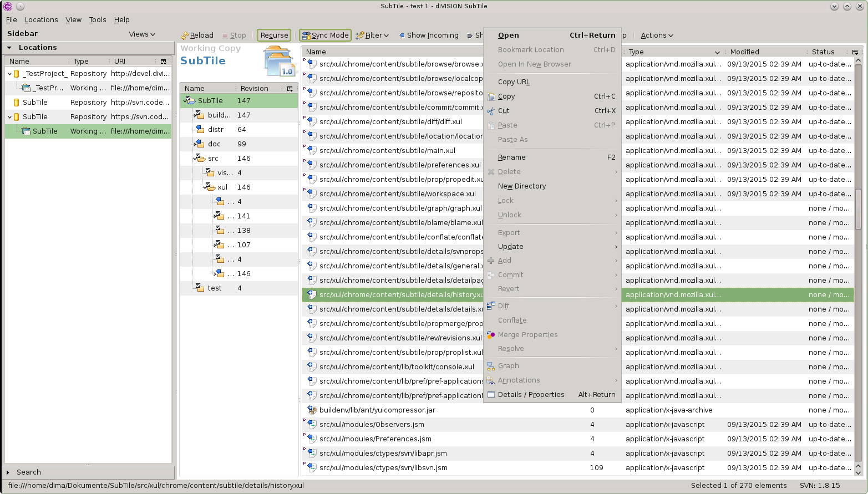Open the Graph view via its context menu icon

coord(491,366)
